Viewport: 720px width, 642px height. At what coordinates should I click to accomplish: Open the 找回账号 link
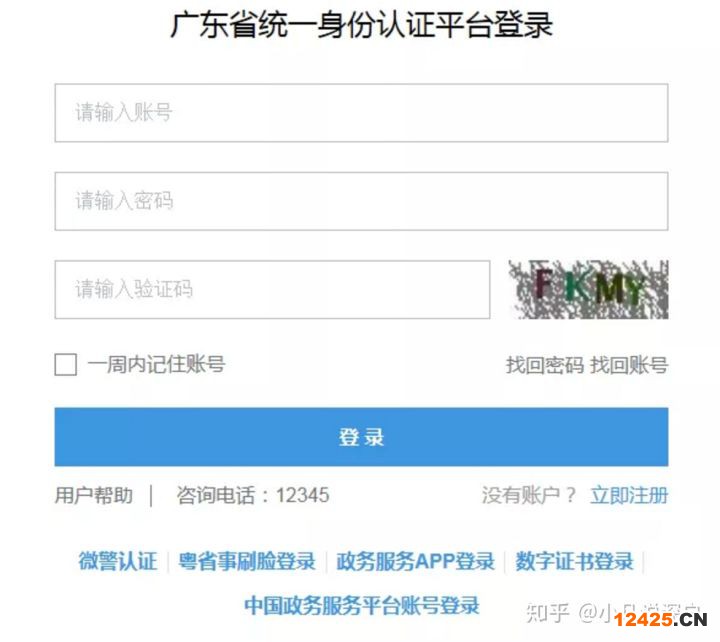pos(629,365)
